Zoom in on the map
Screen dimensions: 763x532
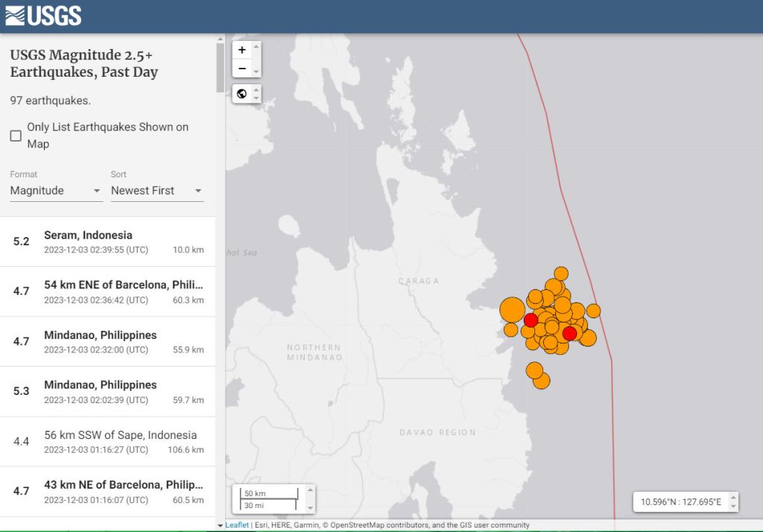[242, 51]
